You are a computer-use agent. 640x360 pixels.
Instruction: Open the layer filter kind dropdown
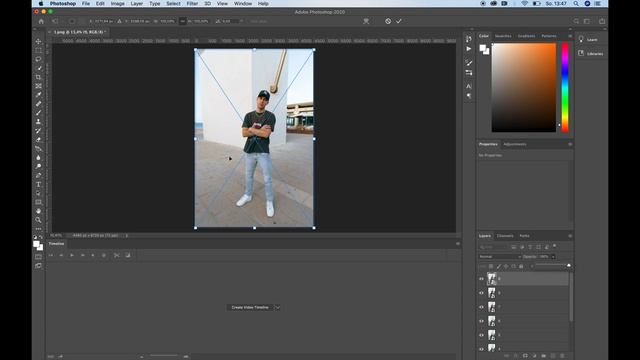pos(493,247)
